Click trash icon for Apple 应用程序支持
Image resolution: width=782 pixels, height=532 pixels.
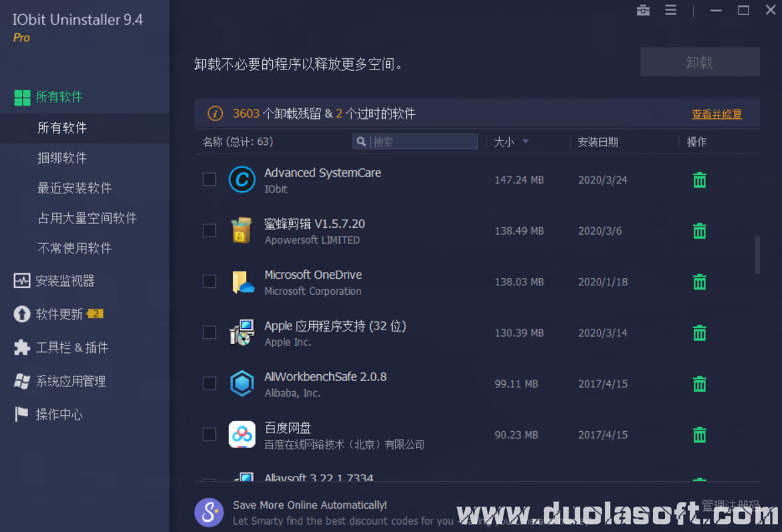click(x=699, y=333)
